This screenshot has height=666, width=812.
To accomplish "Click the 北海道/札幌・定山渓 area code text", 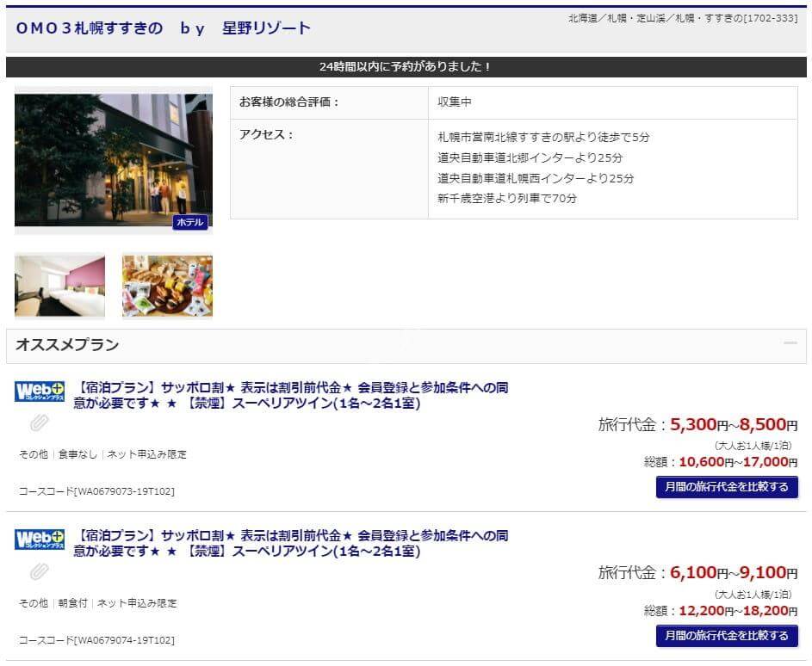I will point(683,18).
